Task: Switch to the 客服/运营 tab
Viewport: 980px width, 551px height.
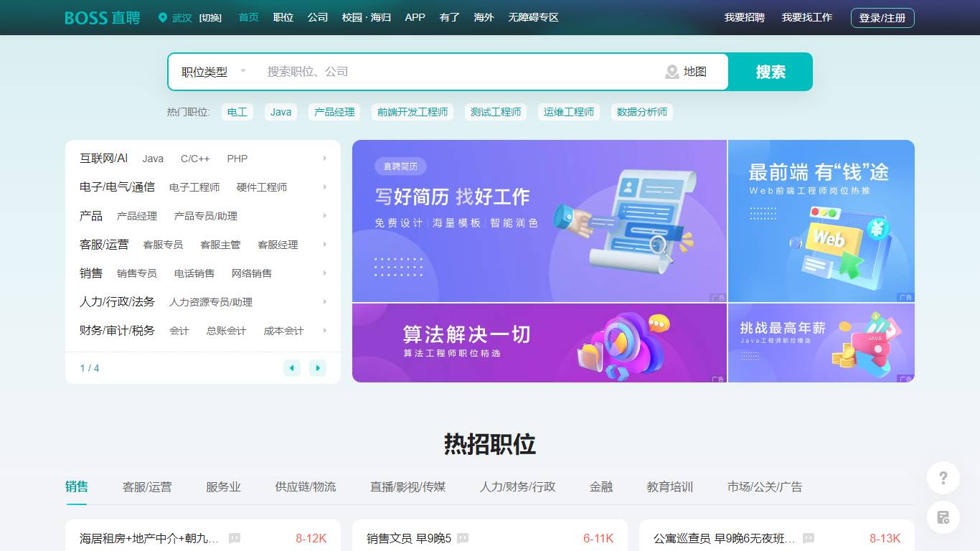Action: (147, 486)
